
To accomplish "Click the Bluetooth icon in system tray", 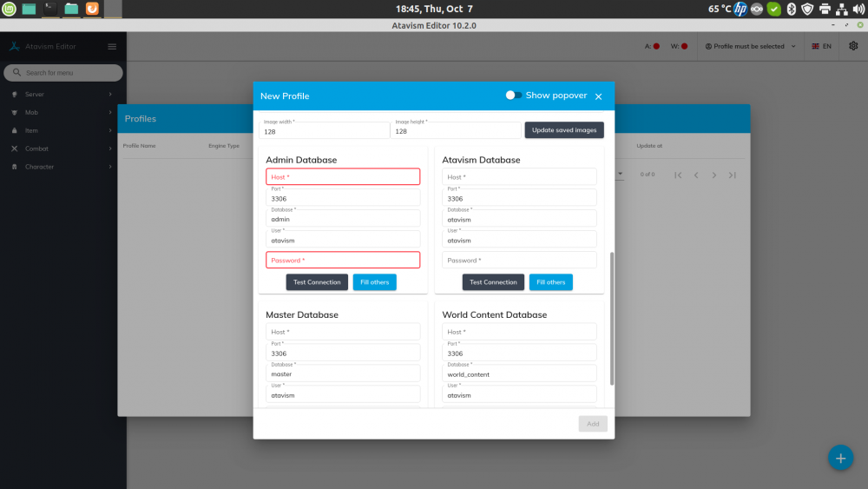I will coord(791,9).
